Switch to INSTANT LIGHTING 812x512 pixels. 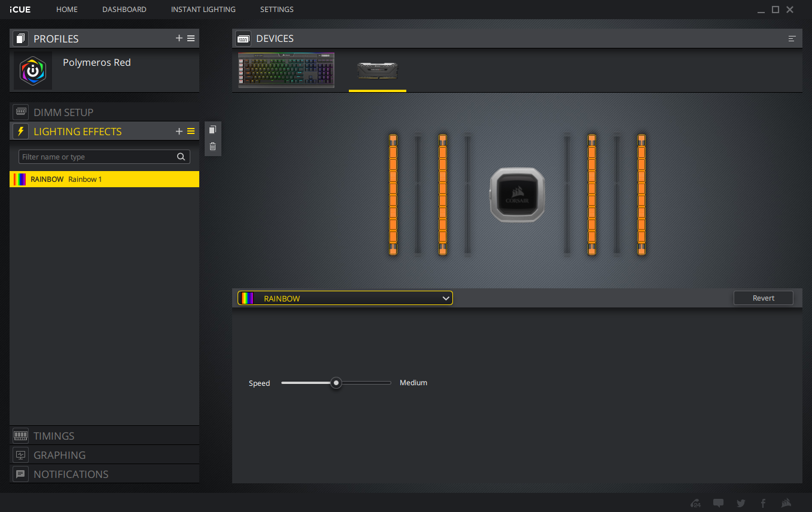click(203, 10)
